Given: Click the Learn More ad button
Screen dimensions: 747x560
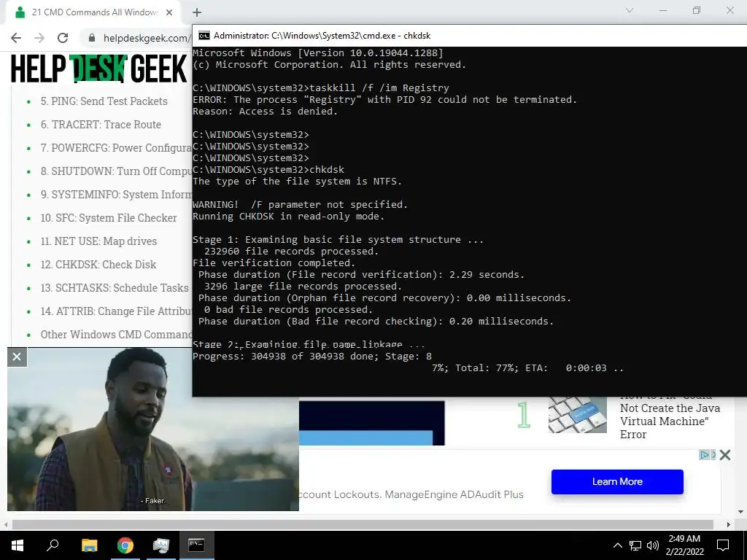Looking at the screenshot, I should tap(617, 481).
